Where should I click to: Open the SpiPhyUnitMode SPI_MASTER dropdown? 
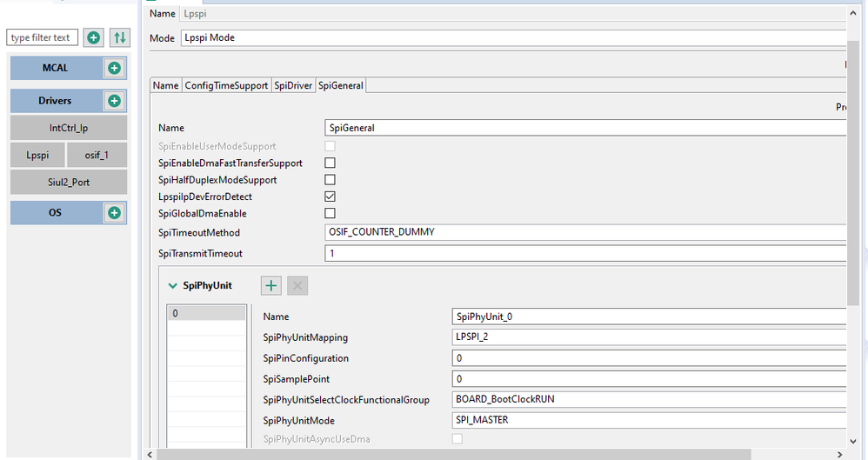tap(649, 420)
